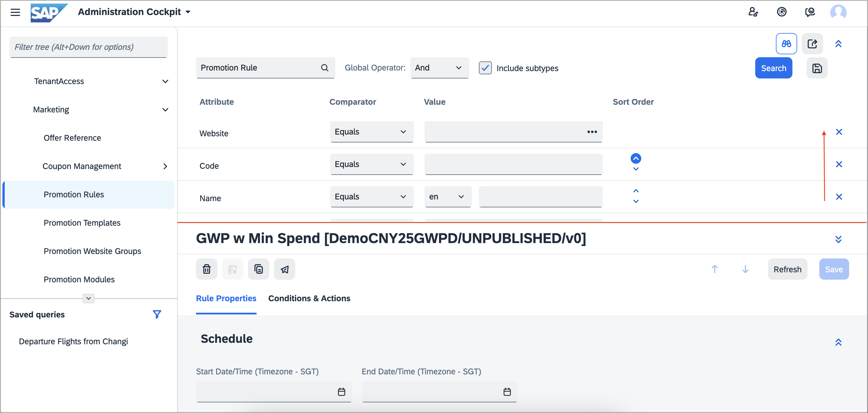Viewport: 868px width, 413px height.
Task: Save the query using the floppy disk icon
Action: click(817, 68)
